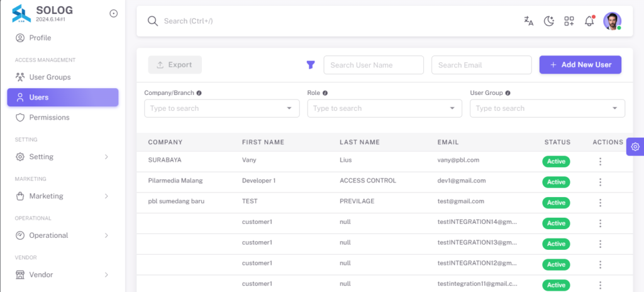644x292 pixels.
Task: Open the notifications bell
Action: (589, 21)
